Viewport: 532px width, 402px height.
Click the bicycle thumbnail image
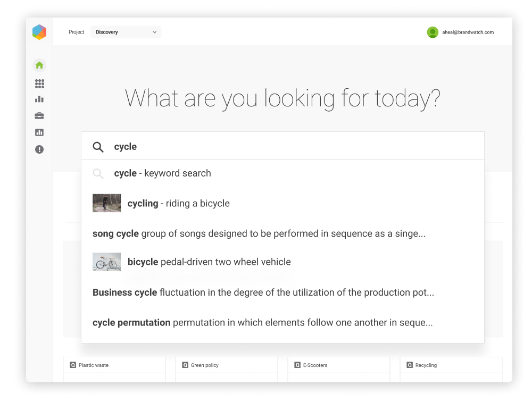tap(106, 262)
